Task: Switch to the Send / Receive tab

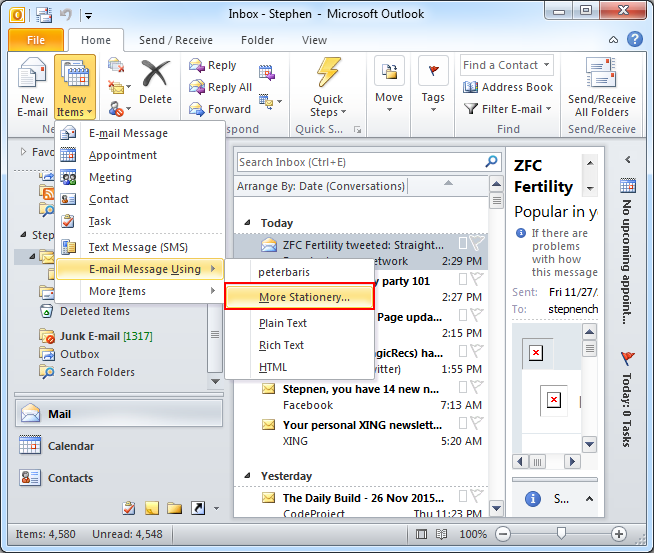Action: coord(176,40)
